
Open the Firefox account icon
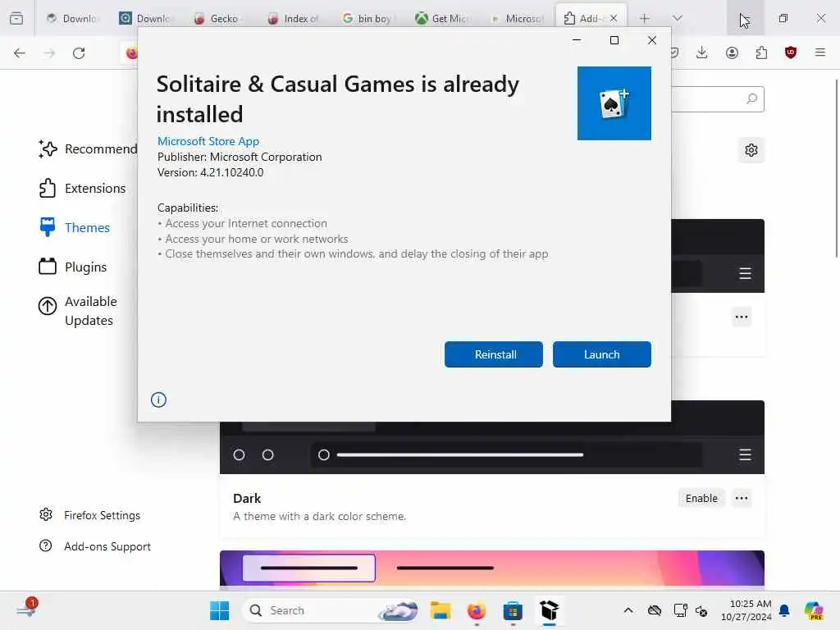[x=732, y=52]
